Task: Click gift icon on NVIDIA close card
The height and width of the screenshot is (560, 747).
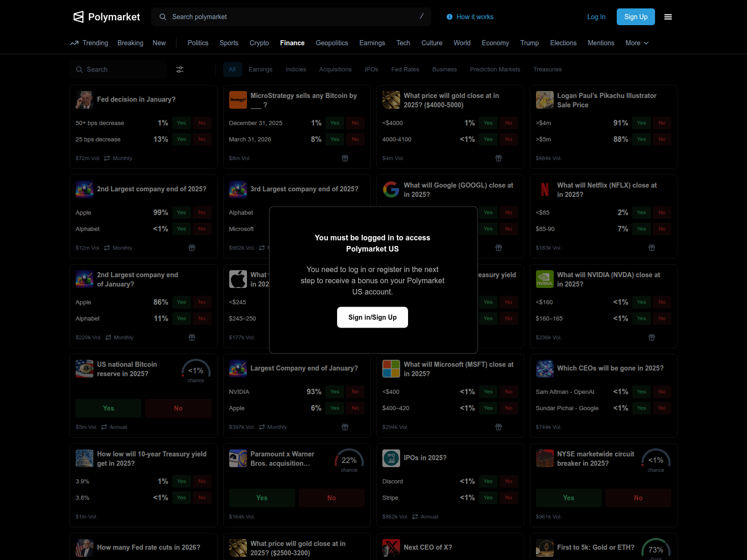Action: [652, 337]
